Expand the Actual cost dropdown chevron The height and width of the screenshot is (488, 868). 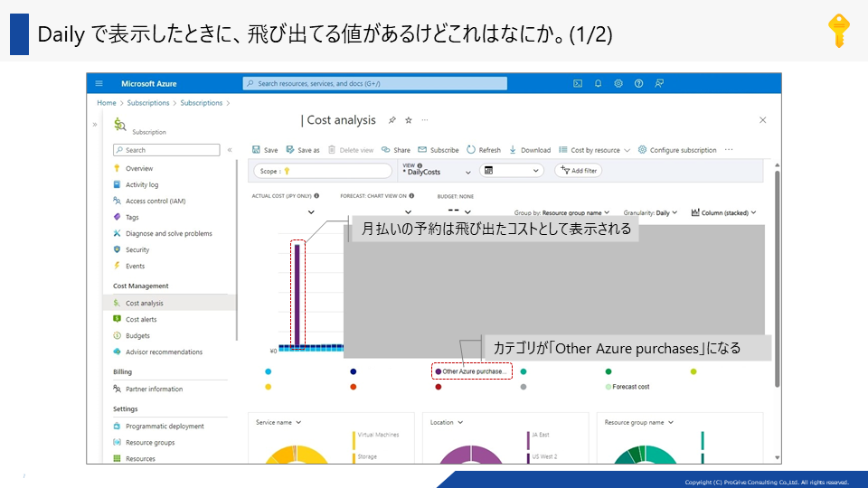pyautogui.click(x=311, y=211)
